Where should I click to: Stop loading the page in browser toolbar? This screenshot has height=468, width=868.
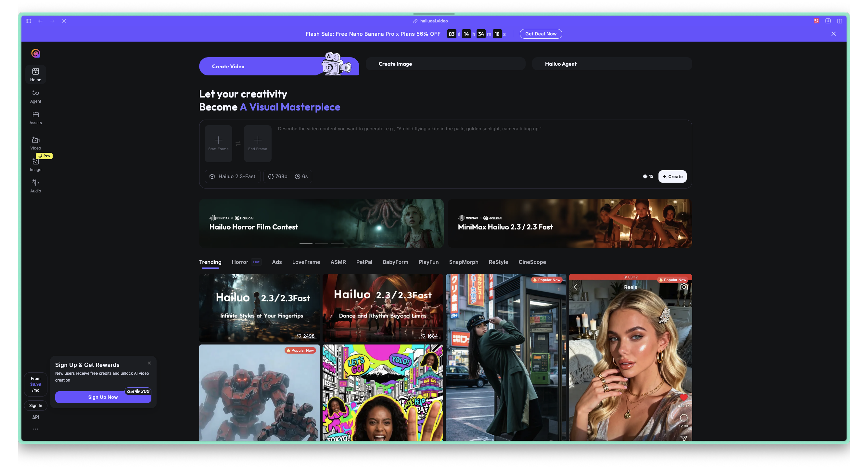(x=64, y=21)
